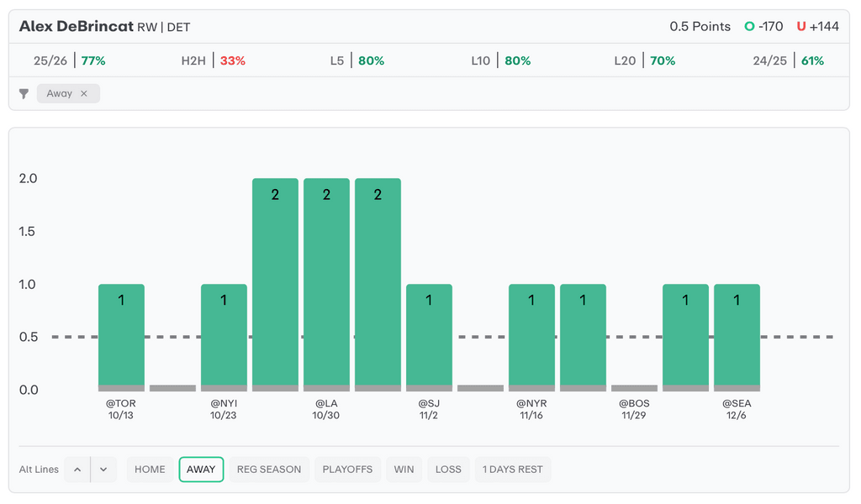The width and height of the screenshot is (861, 504).
Task: Click the @TOR 10/13 green bar
Action: [121, 336]
